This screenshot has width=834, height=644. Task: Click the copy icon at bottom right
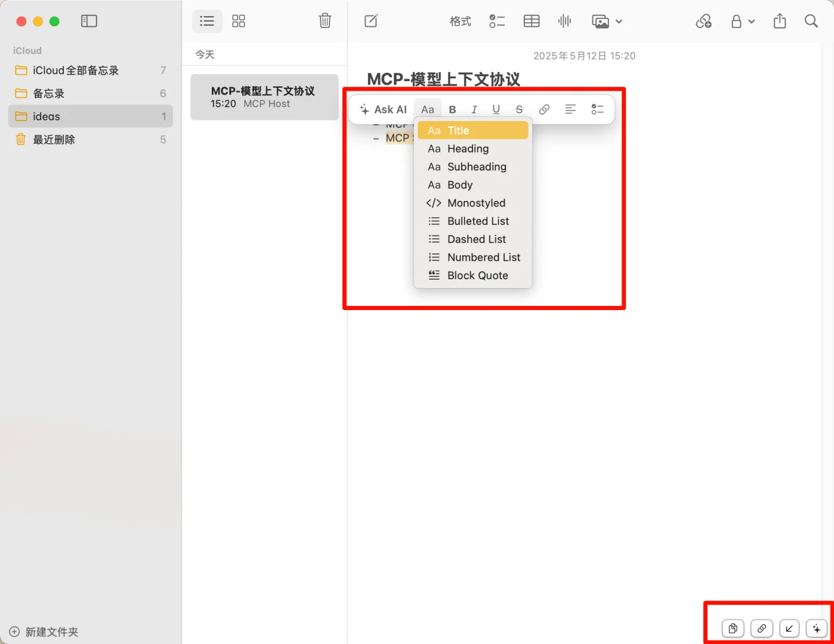(x=733, y=628)
